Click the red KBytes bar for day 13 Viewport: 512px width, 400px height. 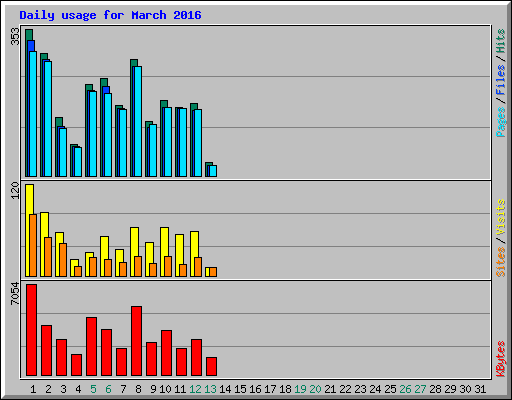click(x=211, y=367)
